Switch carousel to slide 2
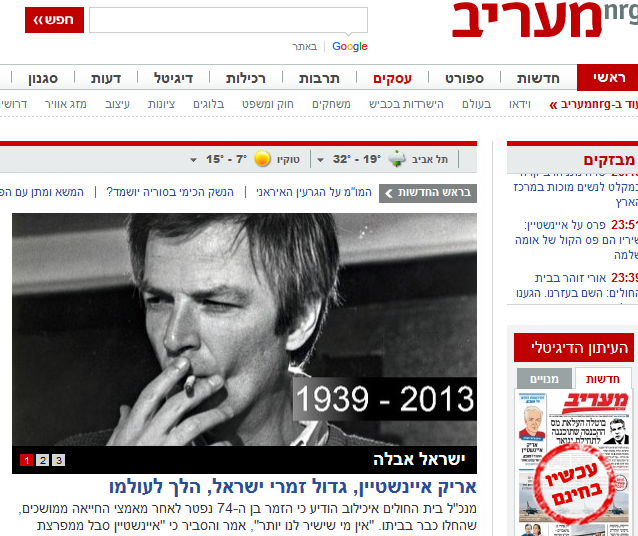The image size is (638, 536). tap(42, 460)
